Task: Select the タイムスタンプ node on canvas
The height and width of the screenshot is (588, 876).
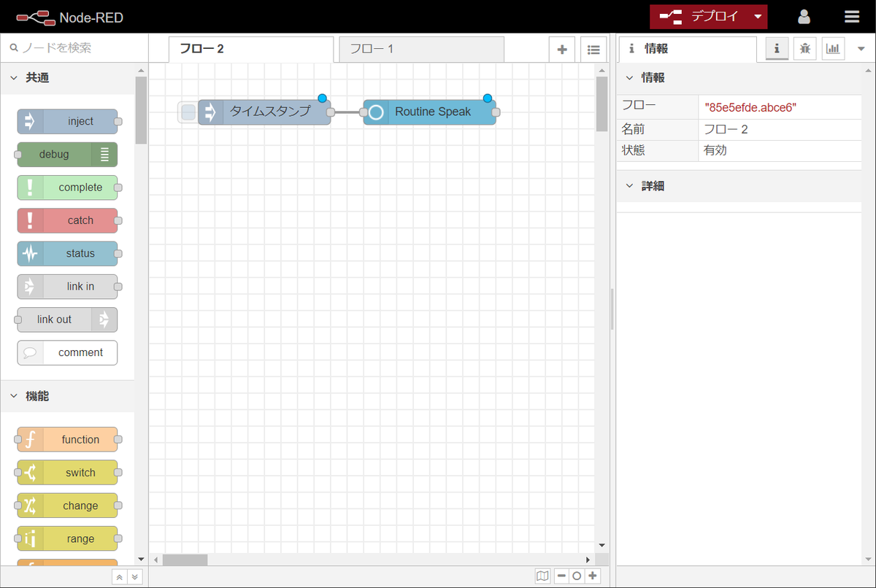Action: (x=264, y=112)
